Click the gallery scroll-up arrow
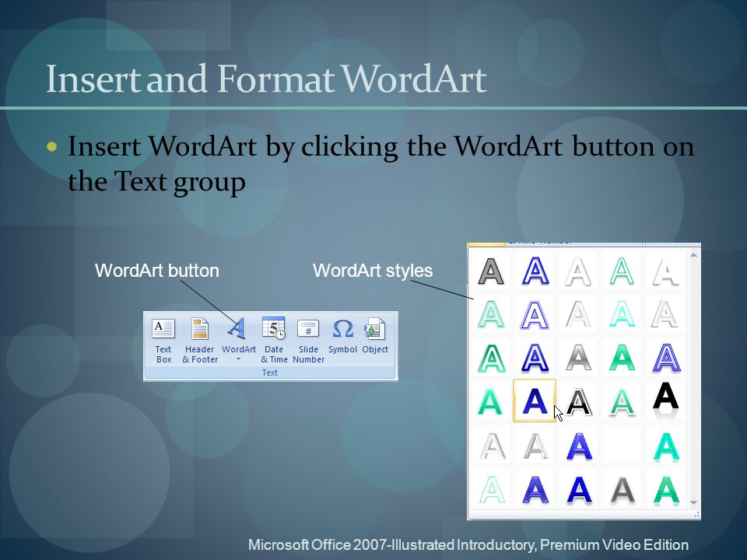 tap(693, 255)
